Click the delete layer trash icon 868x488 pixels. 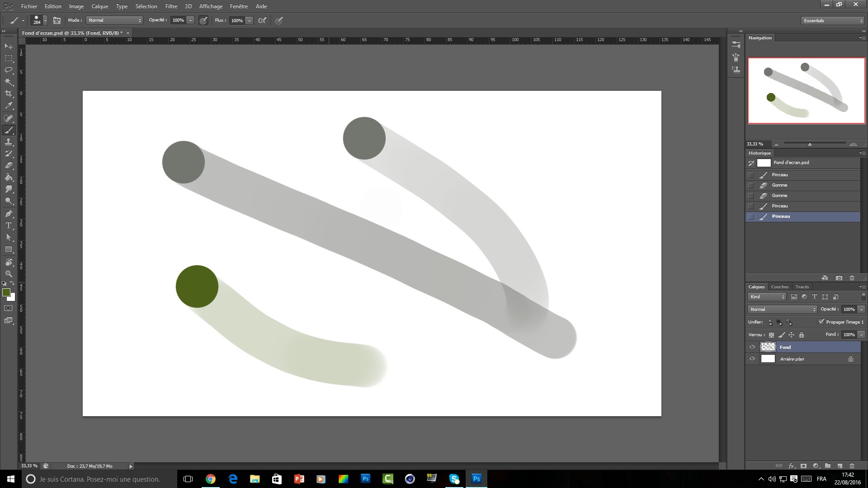[x=852, y=465]
